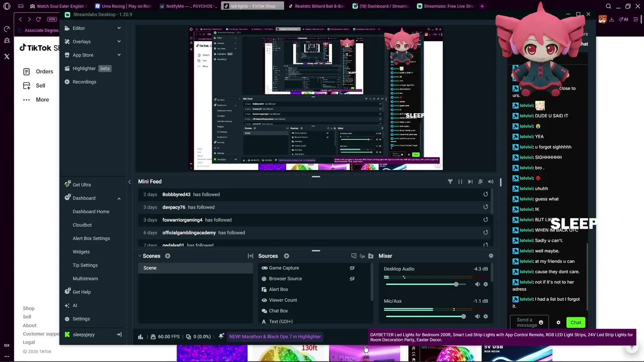Replay the officialgamblingacademy follow alert
This screenshot has height=362, width=644.
[x=486, y=232]
